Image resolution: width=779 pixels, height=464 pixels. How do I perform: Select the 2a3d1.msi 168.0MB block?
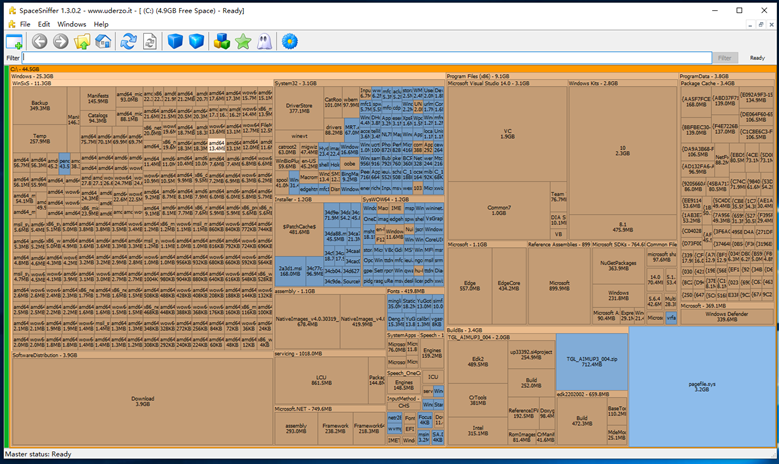tap(290, 271)
